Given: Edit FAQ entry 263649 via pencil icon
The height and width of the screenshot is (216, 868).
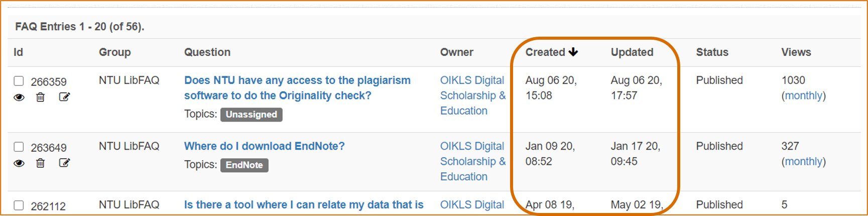Looking at the screenshot, I should (x=64, y=163).
